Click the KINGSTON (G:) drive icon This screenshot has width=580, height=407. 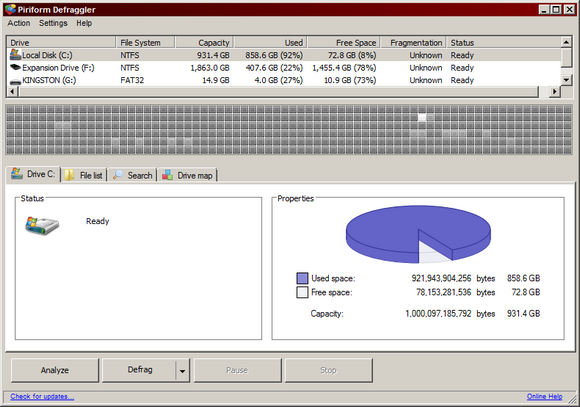tap(15, 81)
